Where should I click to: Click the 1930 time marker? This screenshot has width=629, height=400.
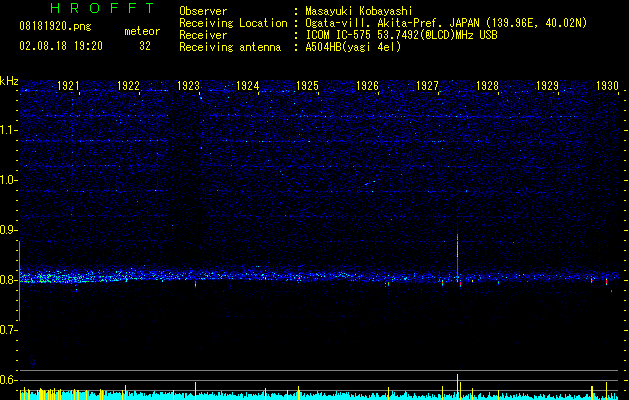tap(607, 85)
